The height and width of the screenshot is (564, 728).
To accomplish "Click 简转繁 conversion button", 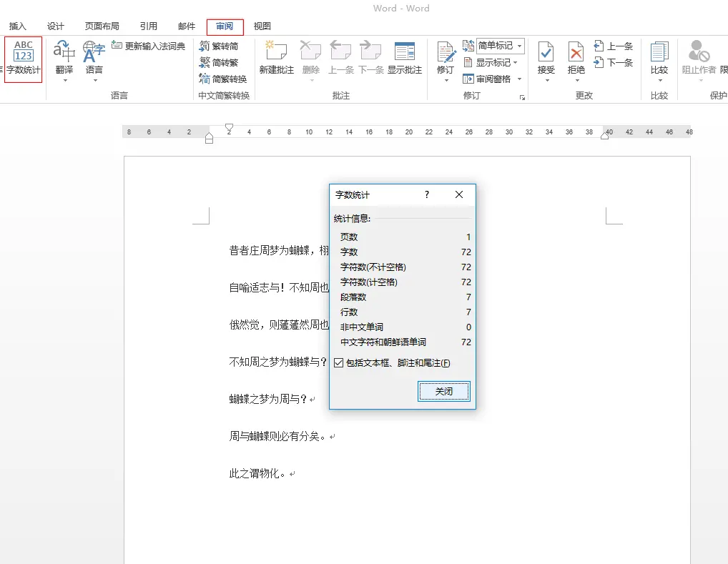I will [220, 62].
